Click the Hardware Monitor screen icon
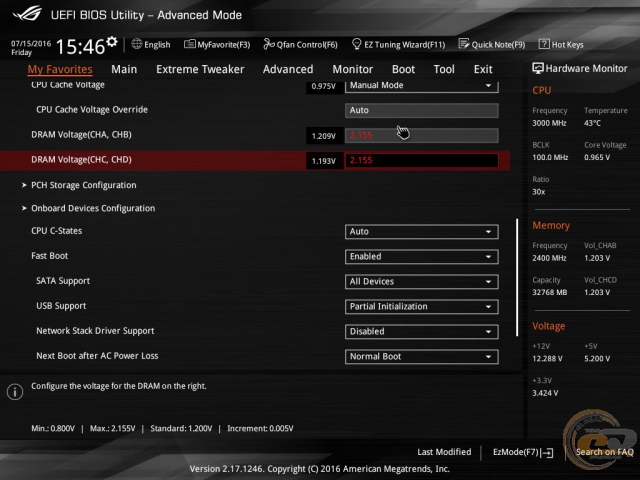Screen dimensions: 640x480 tap(538, 68)
